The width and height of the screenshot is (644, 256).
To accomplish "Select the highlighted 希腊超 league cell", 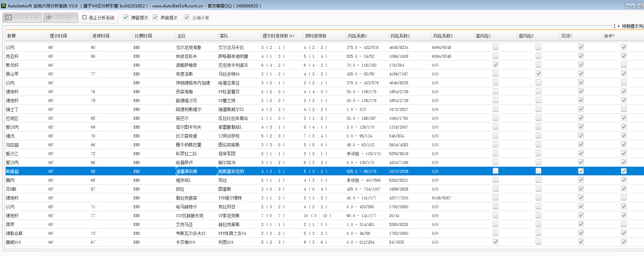I will pos(12,171).
